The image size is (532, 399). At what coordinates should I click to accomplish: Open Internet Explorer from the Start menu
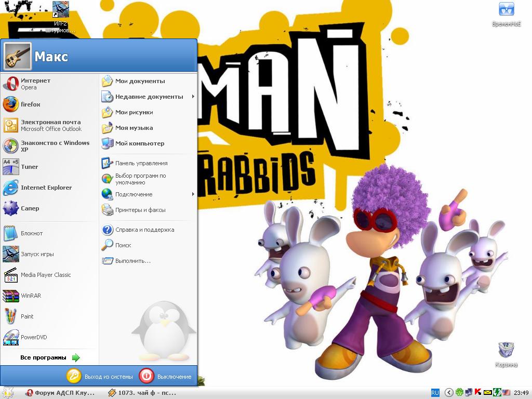49,187
